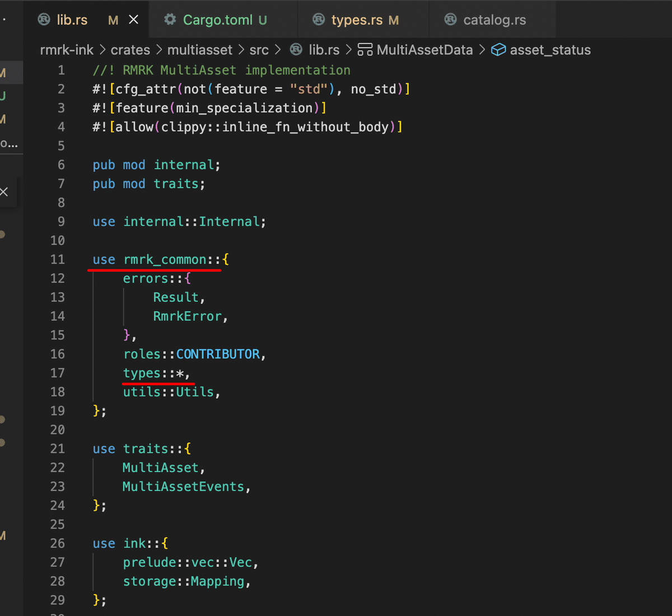
Task: Click the asset_status breadcrumb symbol
Action: (x=550, y=50)
